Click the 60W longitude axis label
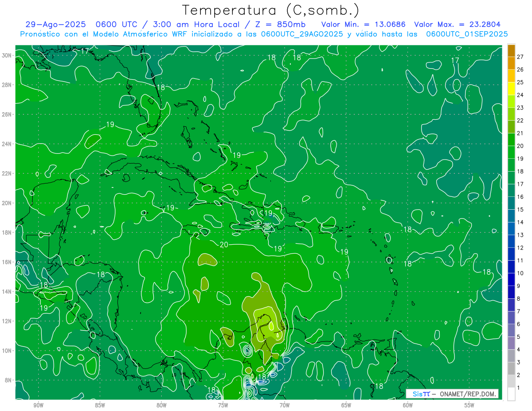The height and width of the screenshot is (411, 532). coord(408,405)
